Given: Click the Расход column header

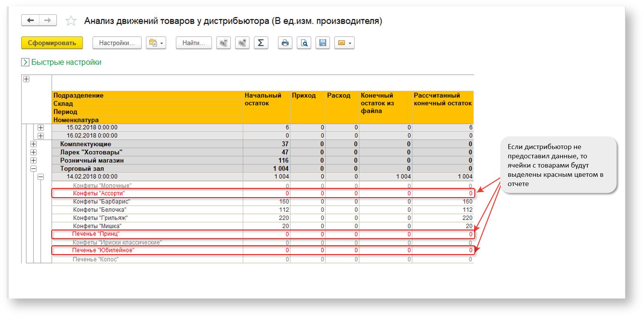Looking at the screenshot, I should [342, 107].
